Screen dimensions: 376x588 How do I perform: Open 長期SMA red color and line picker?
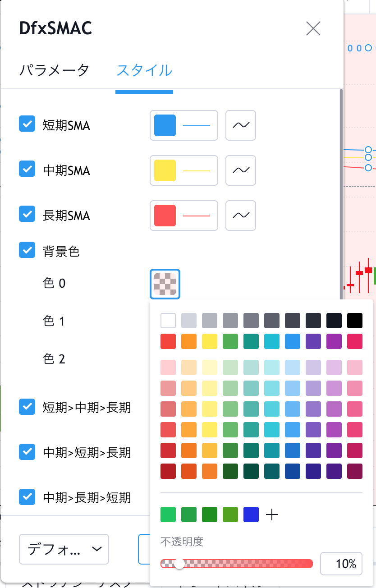[184, 216]
